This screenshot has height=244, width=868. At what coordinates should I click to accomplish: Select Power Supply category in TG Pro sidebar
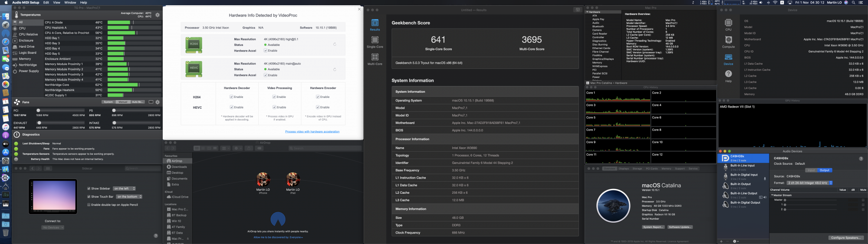[29, 71]
